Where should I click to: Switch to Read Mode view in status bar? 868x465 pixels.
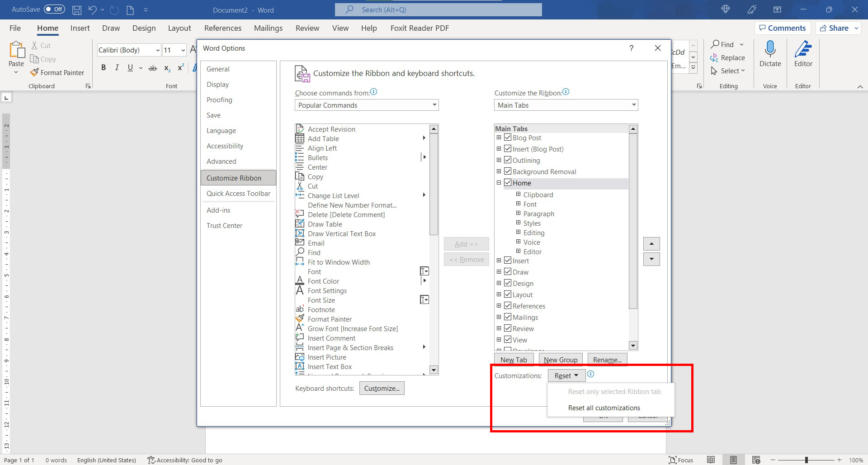(711, 460)
